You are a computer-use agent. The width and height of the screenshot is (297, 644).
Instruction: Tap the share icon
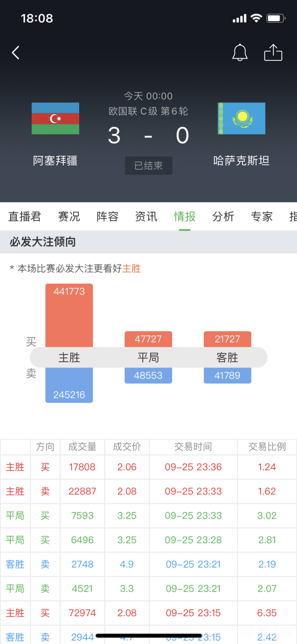tap(273, 53)
